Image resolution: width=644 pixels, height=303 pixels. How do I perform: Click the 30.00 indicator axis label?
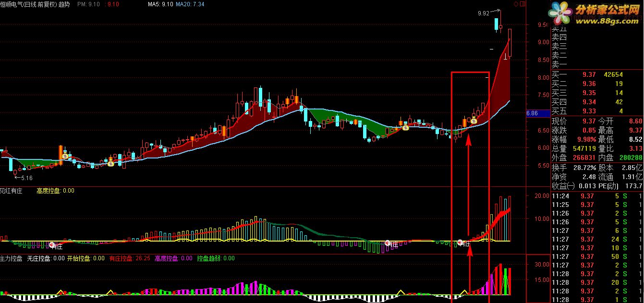[542, 264]
